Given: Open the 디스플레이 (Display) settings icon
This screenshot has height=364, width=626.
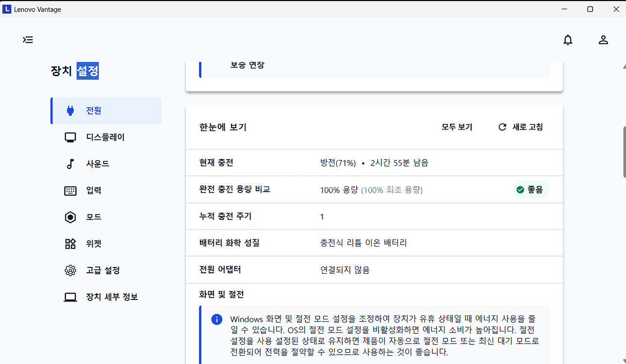Looking at the screenshot, I should pyautogui.click(x=70, y=137).
